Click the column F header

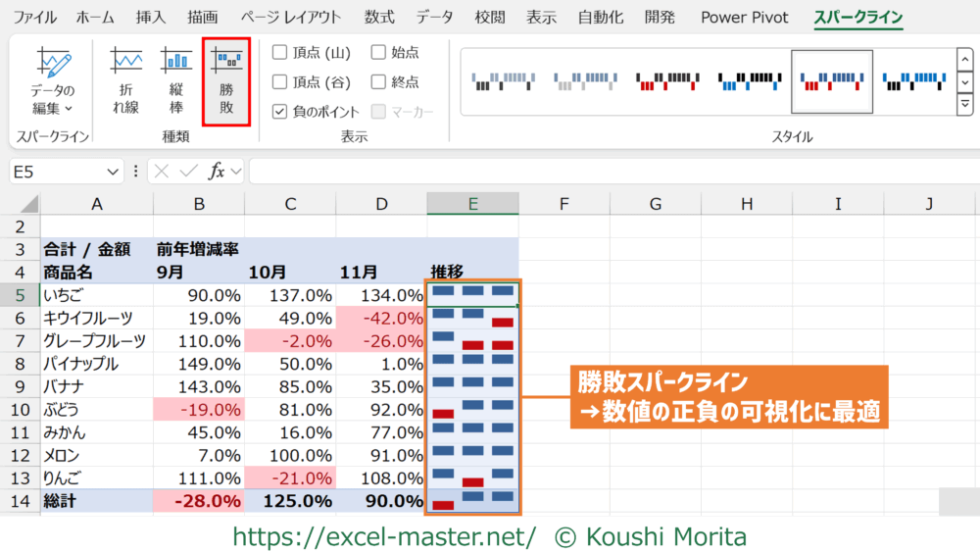563,203
